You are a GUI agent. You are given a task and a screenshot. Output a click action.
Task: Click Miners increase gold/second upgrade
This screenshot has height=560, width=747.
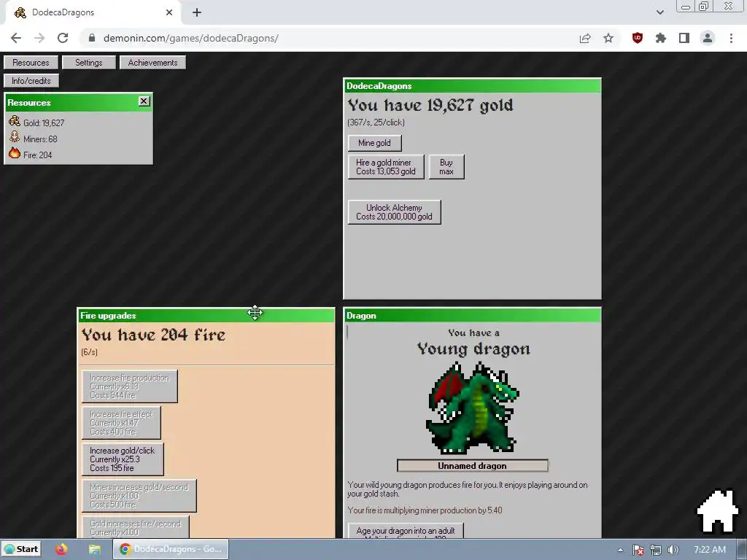[139, 496]
